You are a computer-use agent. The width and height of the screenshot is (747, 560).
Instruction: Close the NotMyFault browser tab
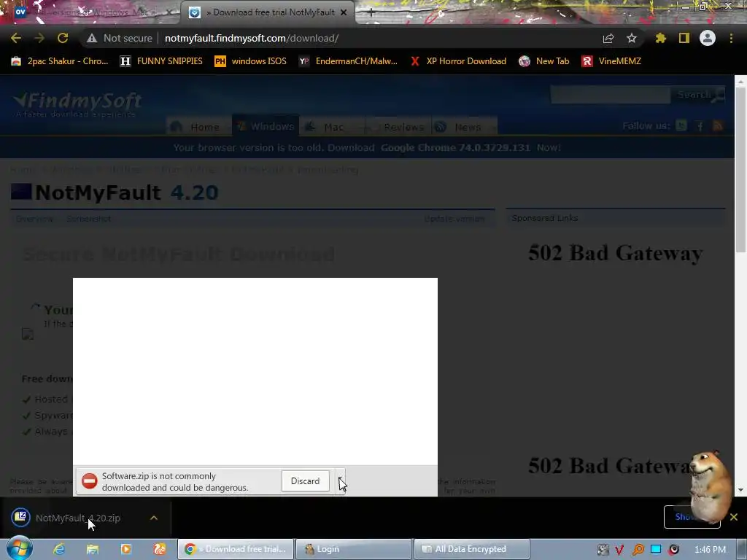click(344, 12)
